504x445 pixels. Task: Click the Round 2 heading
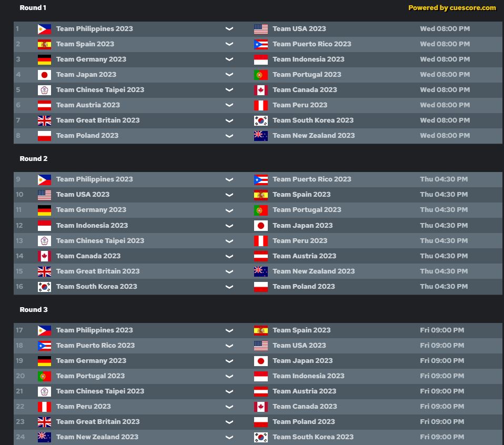(x=34, y=159)
